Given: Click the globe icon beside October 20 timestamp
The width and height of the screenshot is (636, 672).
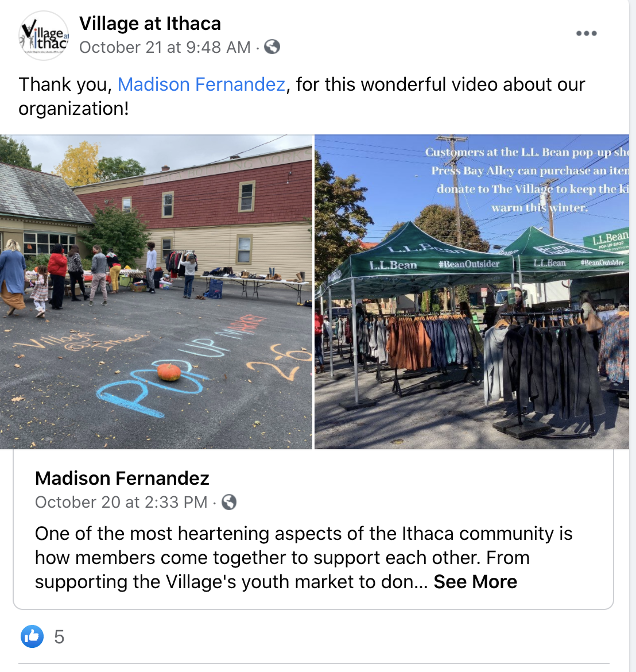Looking at the screenshot, I should [x=228, y=502].
